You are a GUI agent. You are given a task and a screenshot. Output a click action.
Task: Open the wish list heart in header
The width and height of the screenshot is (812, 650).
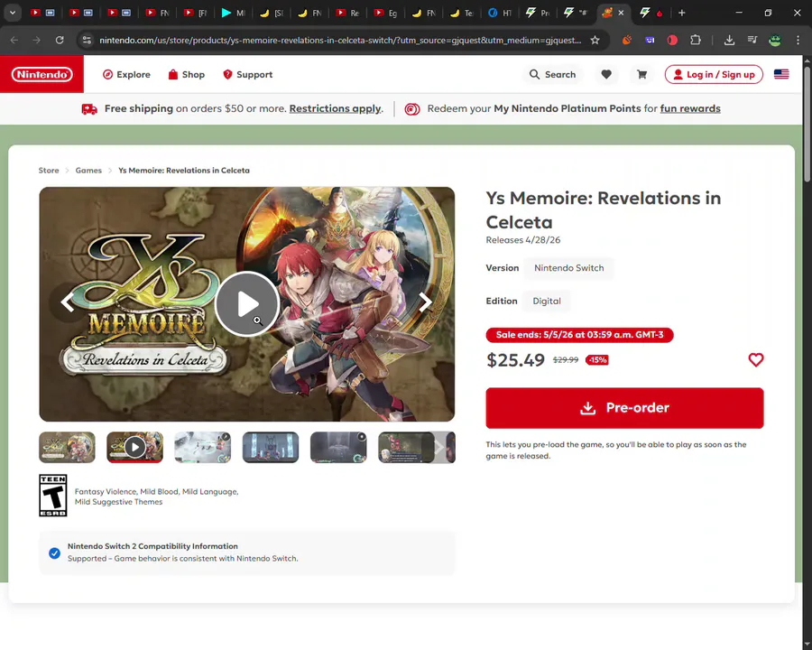pyautogui.click(x=606, y=75)
